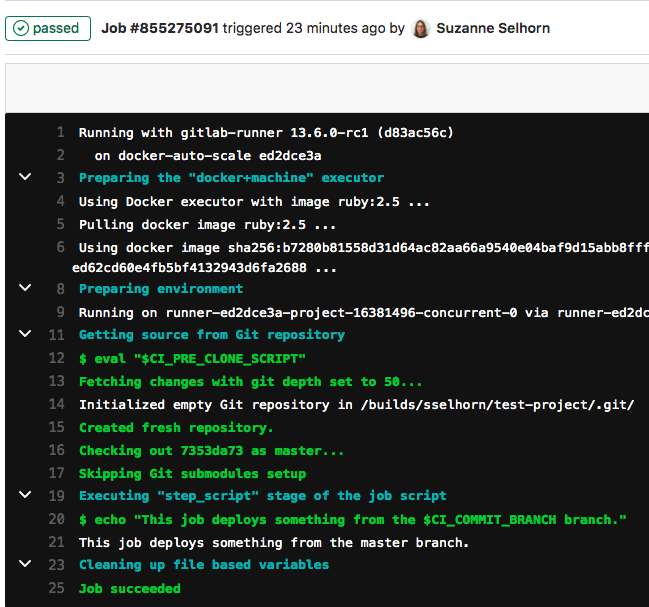The image size is (649, 607).
Task: Click the passed status badge
Action: click(x=48, y=29)
